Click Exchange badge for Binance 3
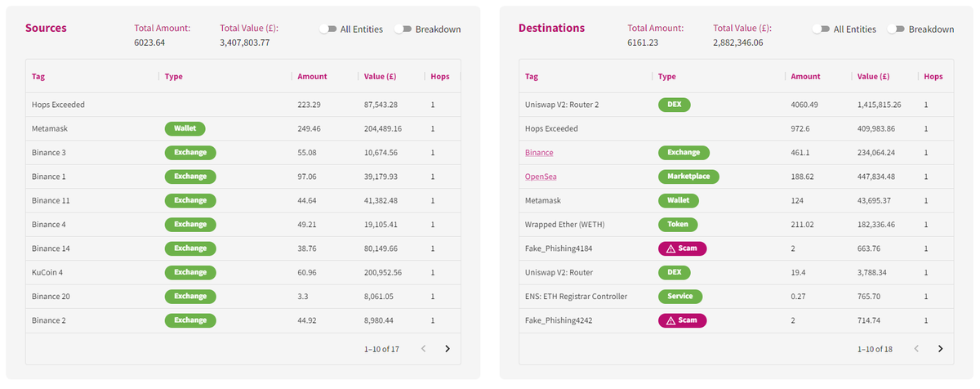Image resolution: width=980 pixels, height=389 pixels. 190,153
